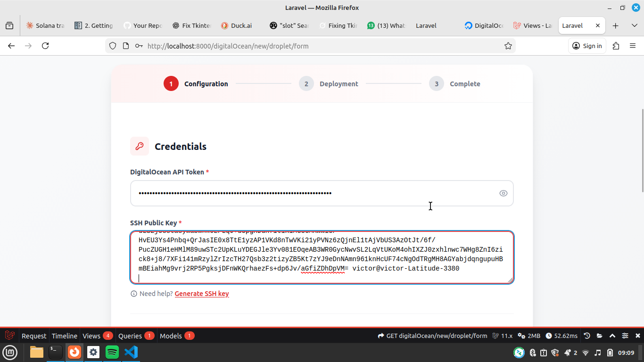Image resolution: width=644 pixels, height=362 pixels.
Task: Click the Laravel logo in the Debugbar
Action: point(9,335)
